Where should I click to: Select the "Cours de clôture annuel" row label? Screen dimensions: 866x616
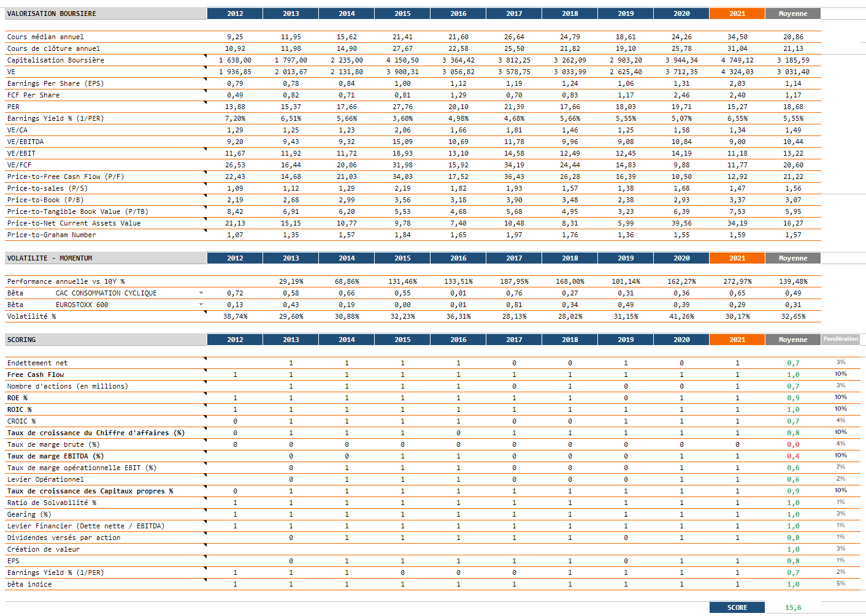point(53,48)
